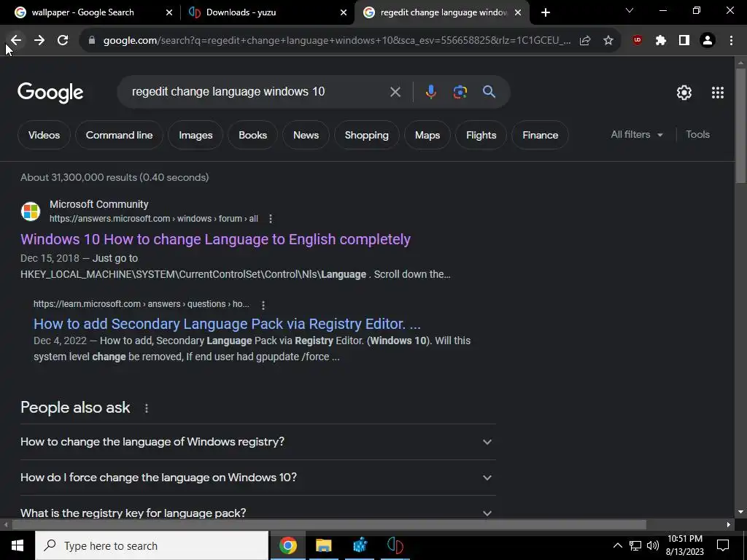The height and width of the screenshot is (560, 747).
Task: Open the search Tools button
Action: pos(697,135)
